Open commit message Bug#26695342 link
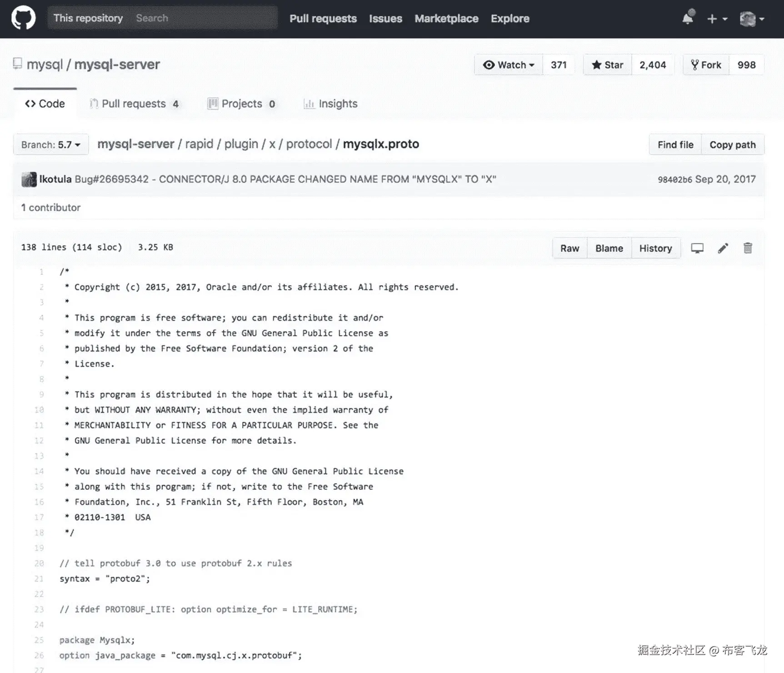 point(285,179)
